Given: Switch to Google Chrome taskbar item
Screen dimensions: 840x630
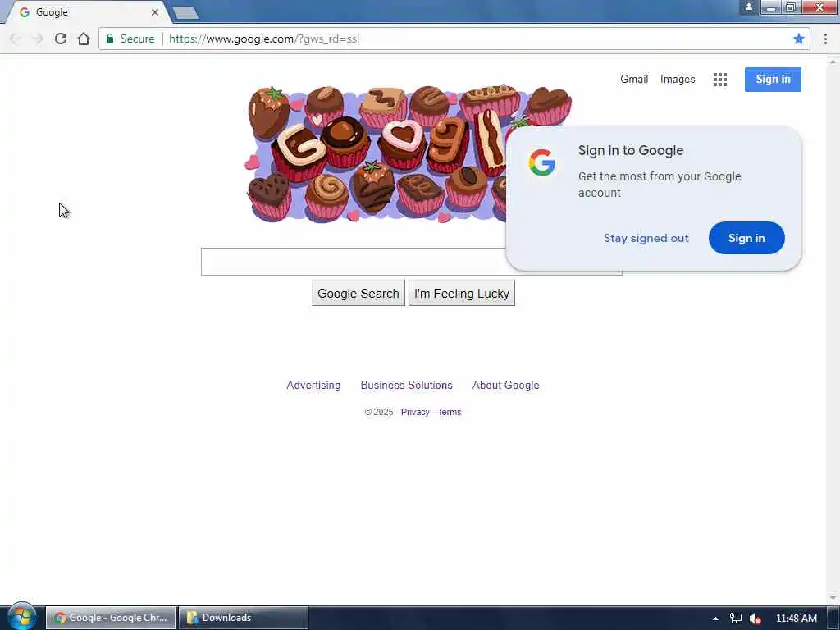Looking at the screenshot, I should click(111, 618).
